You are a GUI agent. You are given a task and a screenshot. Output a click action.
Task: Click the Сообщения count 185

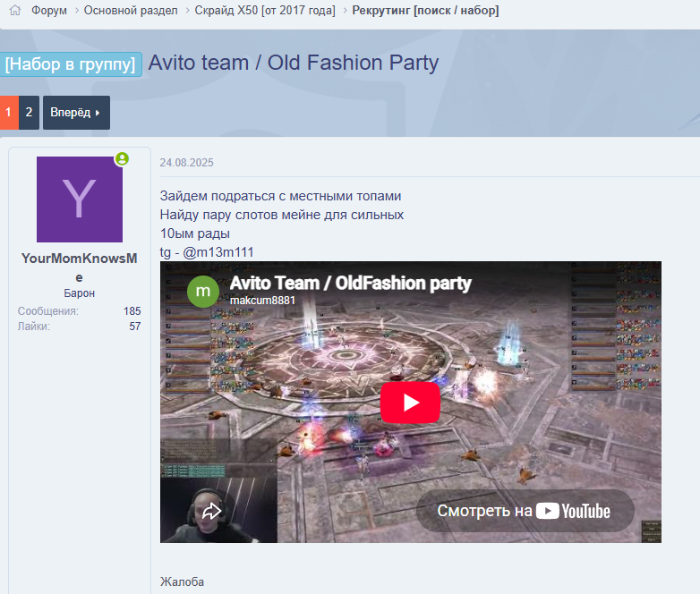pyautogui.click(x=132, y=311)
